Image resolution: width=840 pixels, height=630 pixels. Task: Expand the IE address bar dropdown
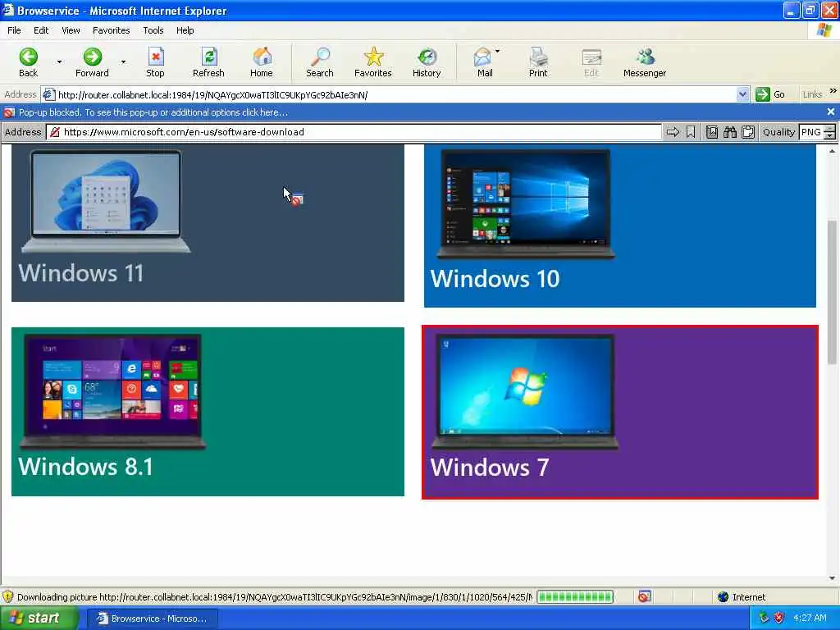pos(742,95)
